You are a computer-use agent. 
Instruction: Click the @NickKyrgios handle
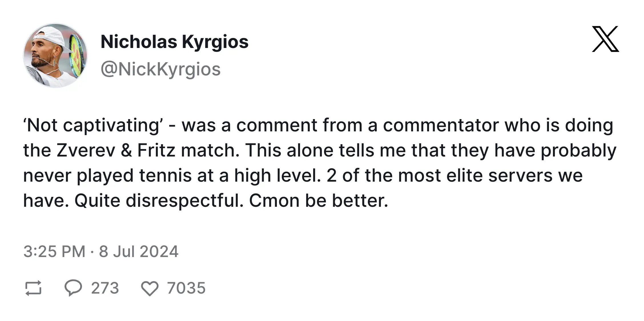[161, 69]
